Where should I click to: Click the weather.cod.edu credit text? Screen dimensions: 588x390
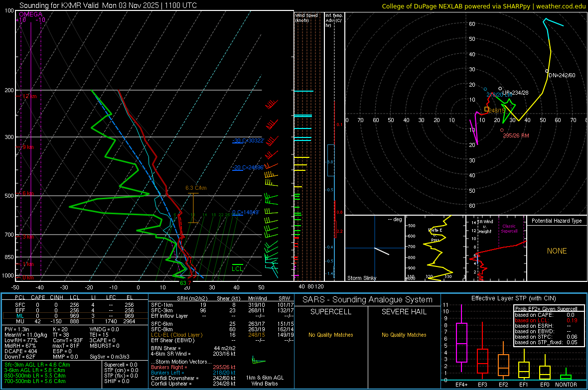(561, 6)
